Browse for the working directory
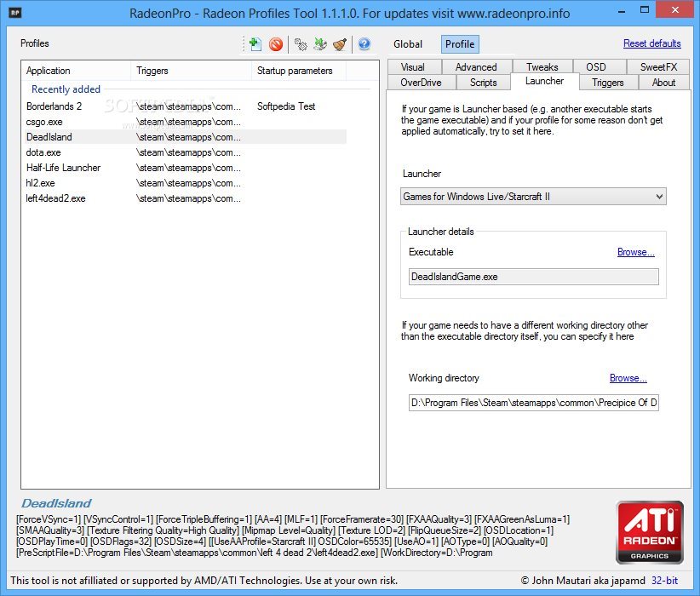 tap(628, 378)
